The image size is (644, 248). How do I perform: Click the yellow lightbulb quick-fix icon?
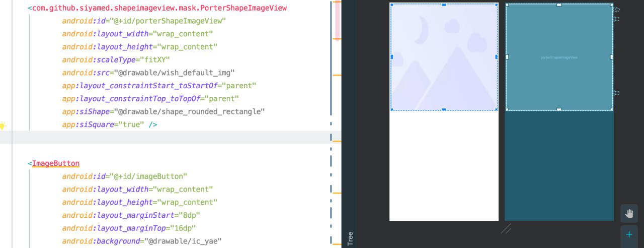pos(3,125)
